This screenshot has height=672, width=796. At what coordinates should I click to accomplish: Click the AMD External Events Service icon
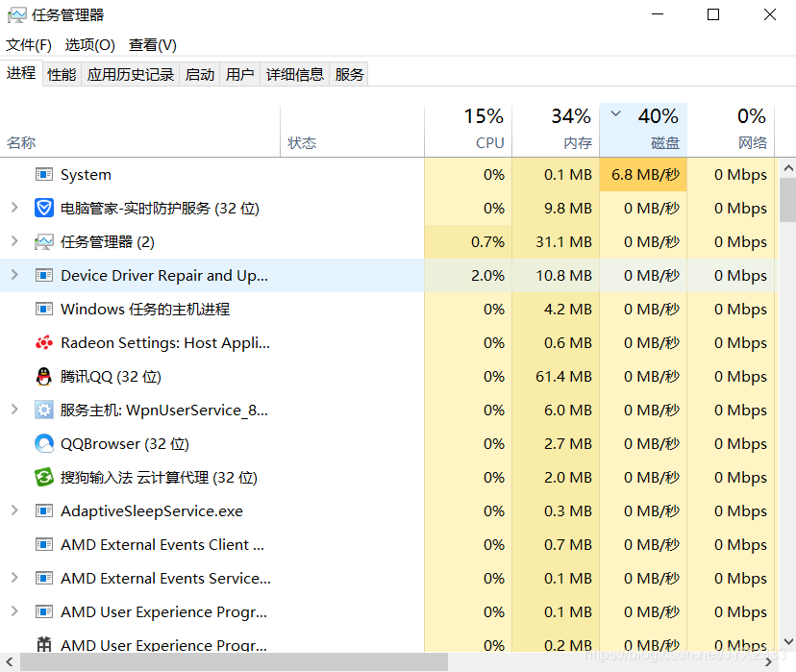pos(44,578)
